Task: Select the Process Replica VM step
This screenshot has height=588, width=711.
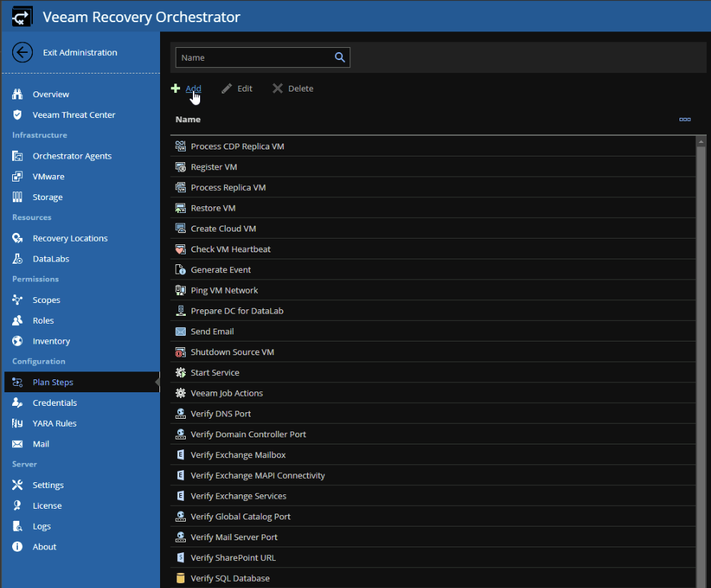Action: (x=432, y=188)
